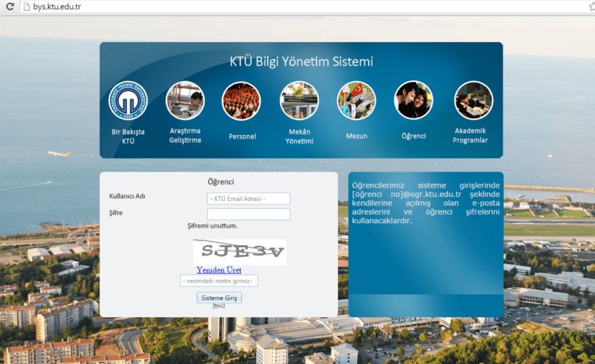595x364 pixels.
Task: Focus the captcha text entry field
Action: 219,281
